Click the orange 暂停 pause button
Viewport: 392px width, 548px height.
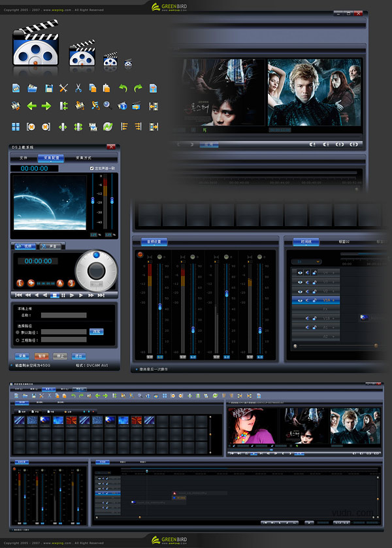[x=42, y=356]
